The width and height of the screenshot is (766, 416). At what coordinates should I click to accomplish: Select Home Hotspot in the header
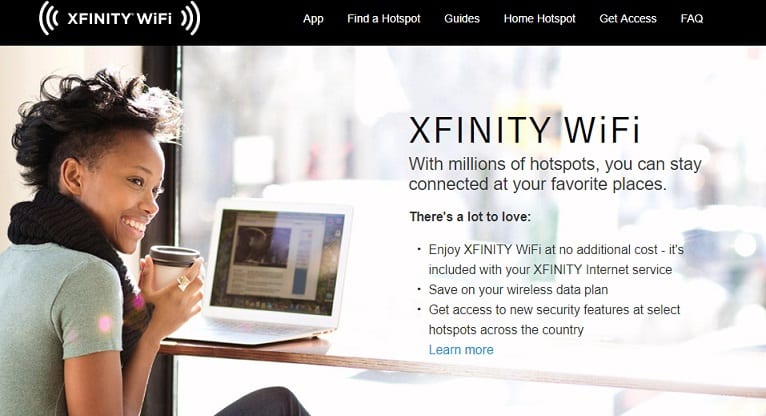tap(539, 19)
